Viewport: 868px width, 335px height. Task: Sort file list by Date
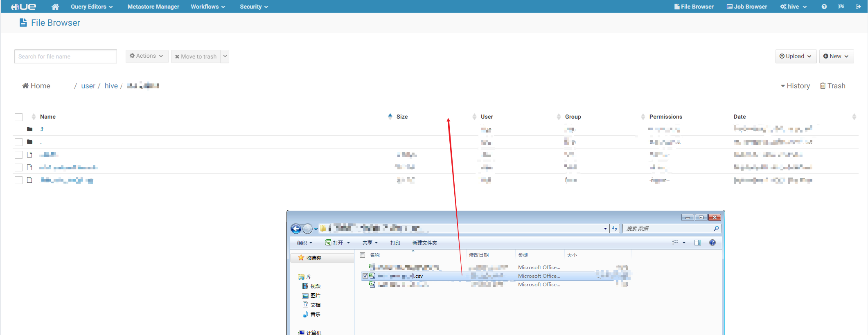[739, 117]
